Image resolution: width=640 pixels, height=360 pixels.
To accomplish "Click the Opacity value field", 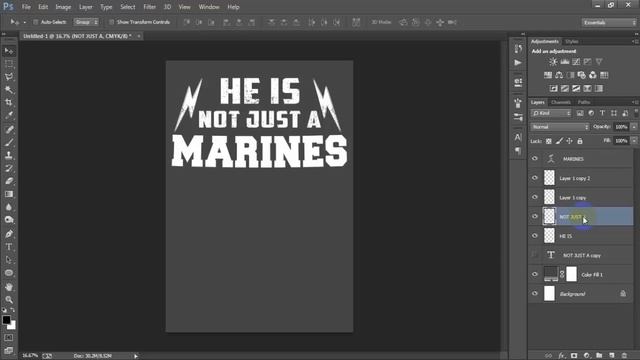I will pos(622,127).
